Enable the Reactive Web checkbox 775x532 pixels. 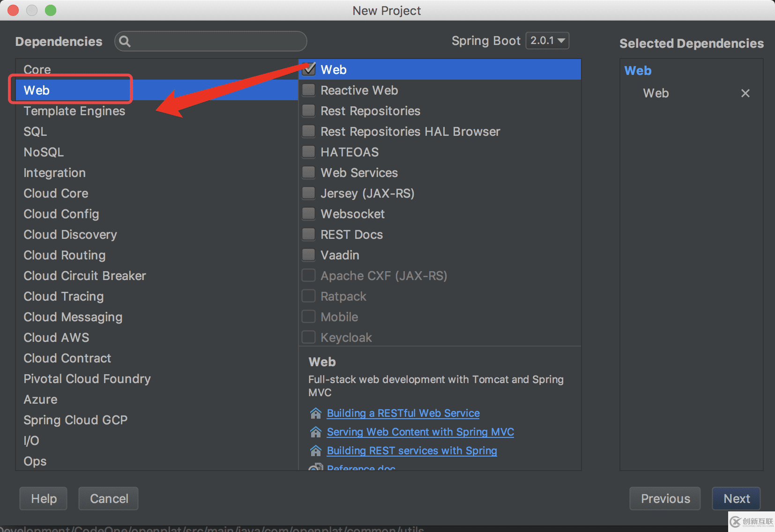pos(309,90)
